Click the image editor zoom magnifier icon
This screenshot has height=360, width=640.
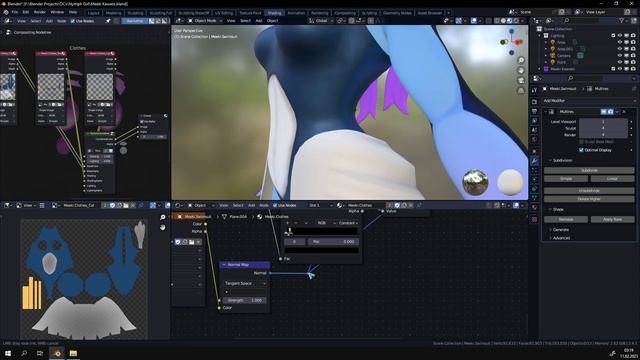point(162,217)
